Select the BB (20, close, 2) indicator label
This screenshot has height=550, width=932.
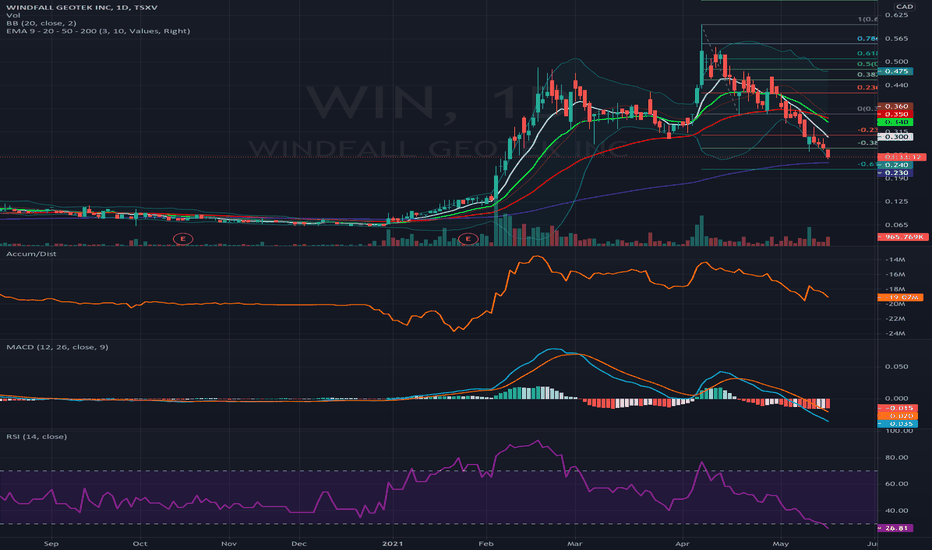coord(41,23)
